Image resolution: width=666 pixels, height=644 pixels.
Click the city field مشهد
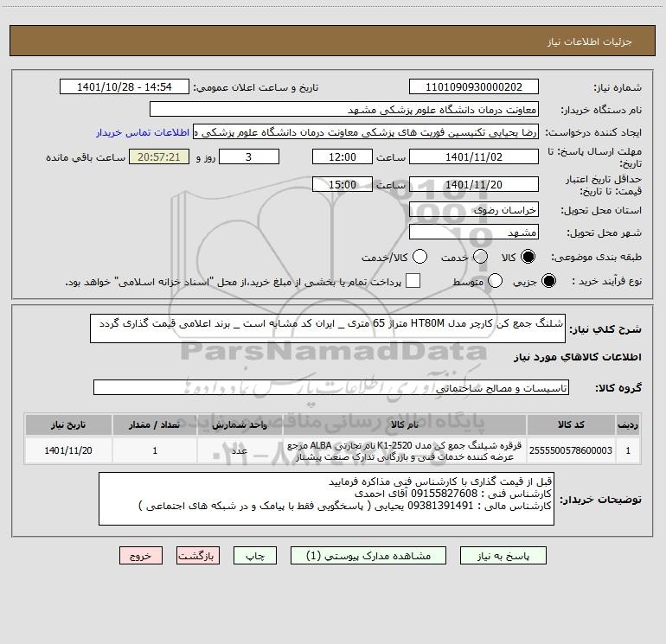(x=474, y=233)
